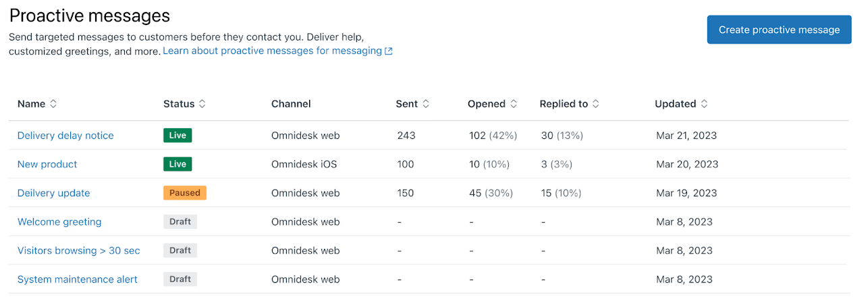Open the New product message

(47, 164)
